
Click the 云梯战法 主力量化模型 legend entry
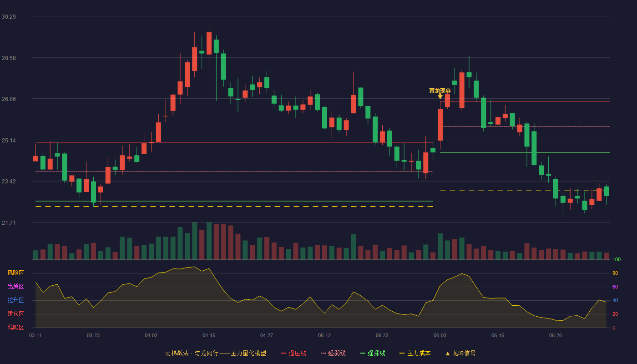coord(215,353)
